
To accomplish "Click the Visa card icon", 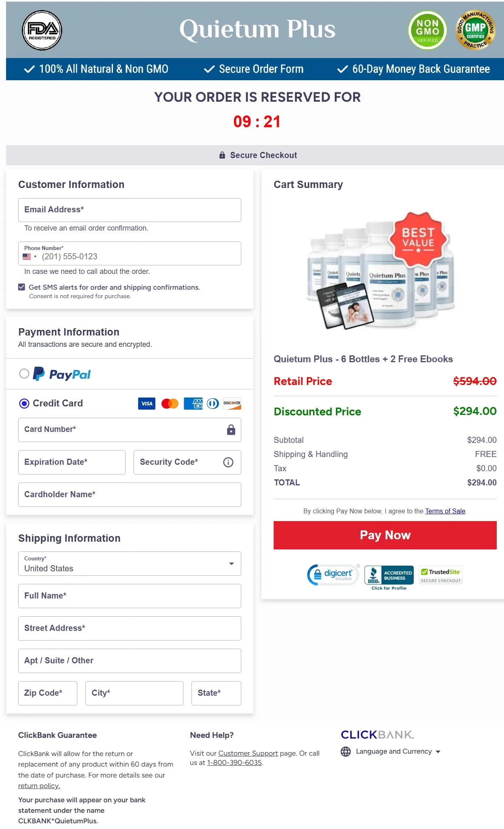I will coord(147,403).
